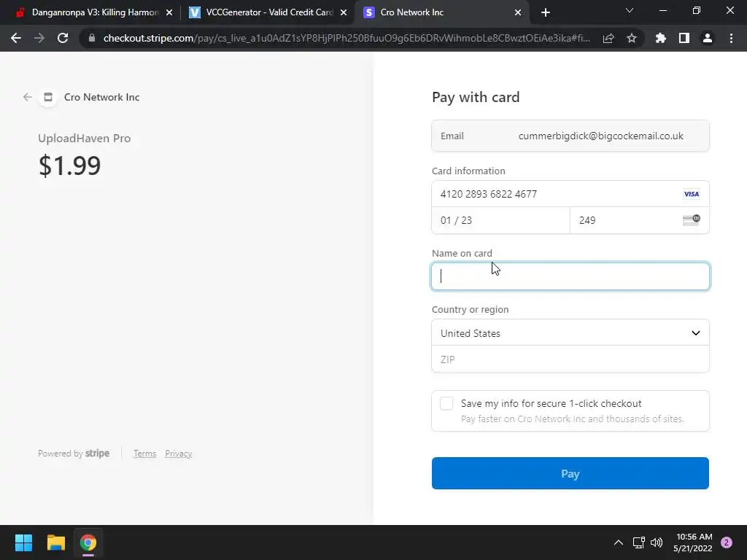The image size is (747, 560).
Task: Click the blue Pay button
Action: click(570, 473)
